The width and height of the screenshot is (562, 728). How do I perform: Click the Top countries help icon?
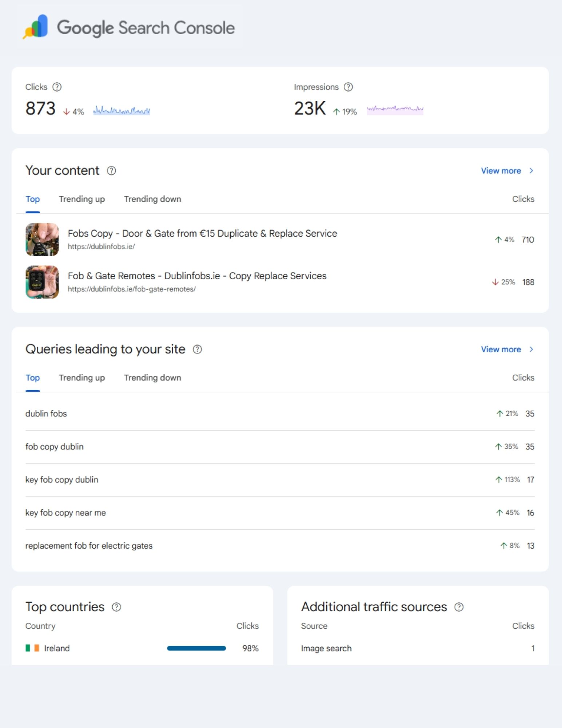(116, 606)
